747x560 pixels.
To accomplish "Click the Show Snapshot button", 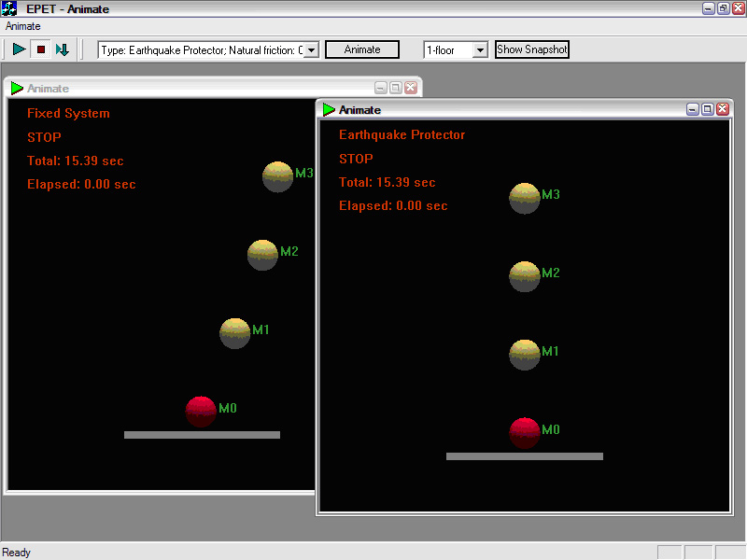I will pos(532,49).
